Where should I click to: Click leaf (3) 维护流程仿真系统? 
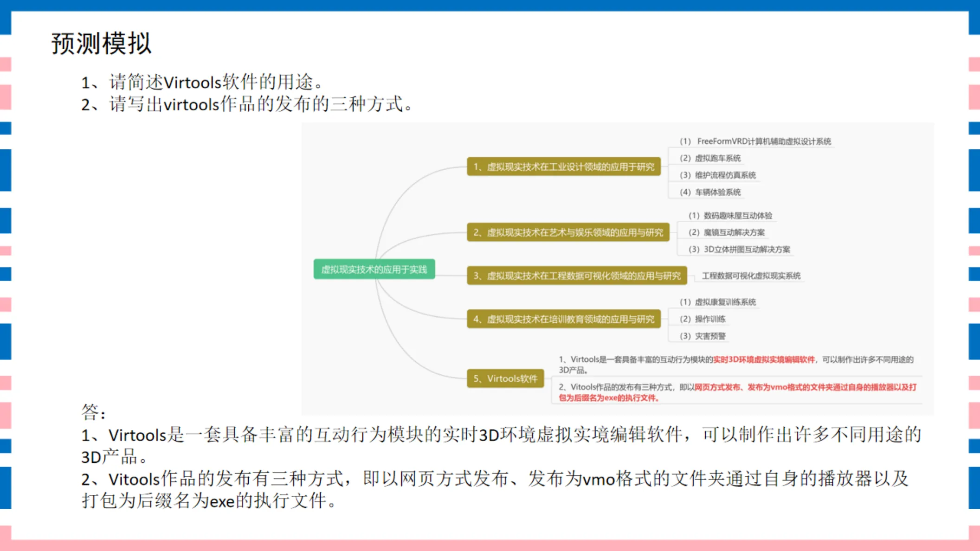click(717, 175)
